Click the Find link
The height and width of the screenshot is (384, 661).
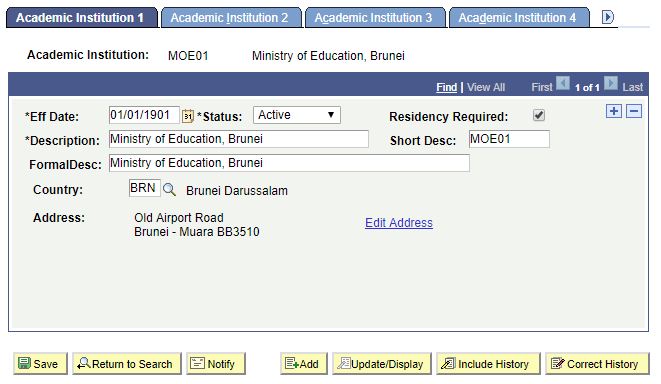[x=446, y=87]
